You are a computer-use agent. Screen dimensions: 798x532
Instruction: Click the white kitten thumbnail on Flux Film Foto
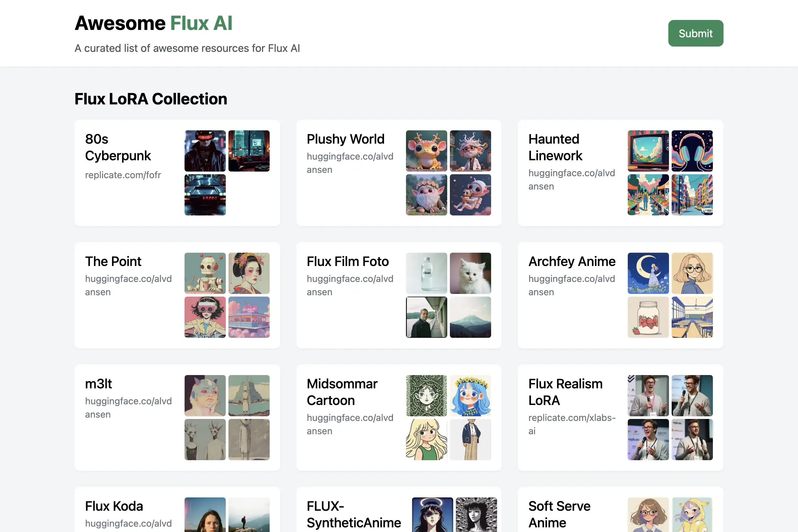470,273
